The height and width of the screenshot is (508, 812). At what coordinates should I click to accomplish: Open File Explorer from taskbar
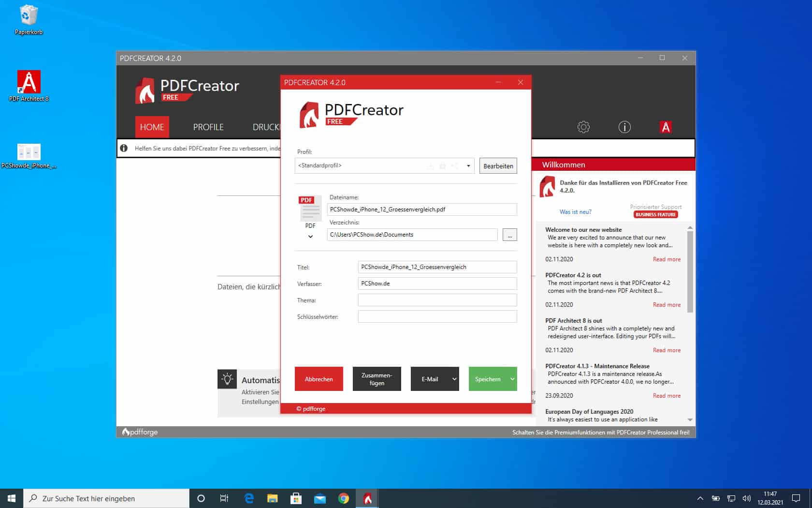coord(273,498)
